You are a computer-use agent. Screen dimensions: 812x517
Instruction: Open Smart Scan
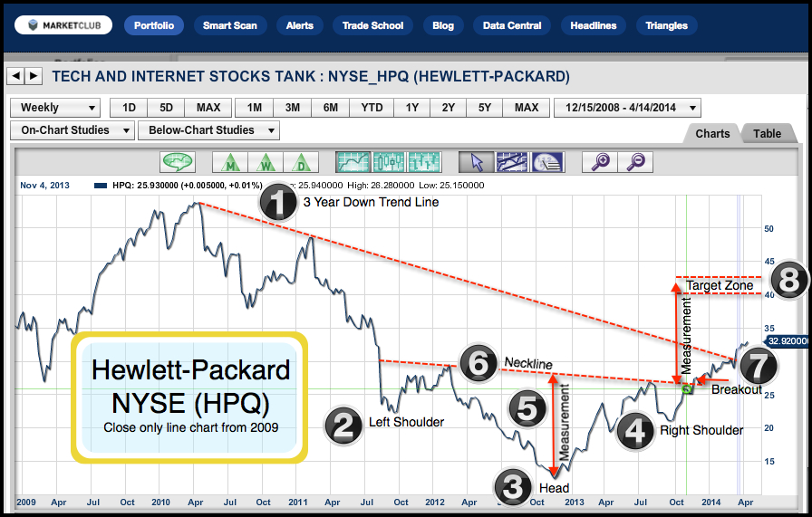[230, 25]
